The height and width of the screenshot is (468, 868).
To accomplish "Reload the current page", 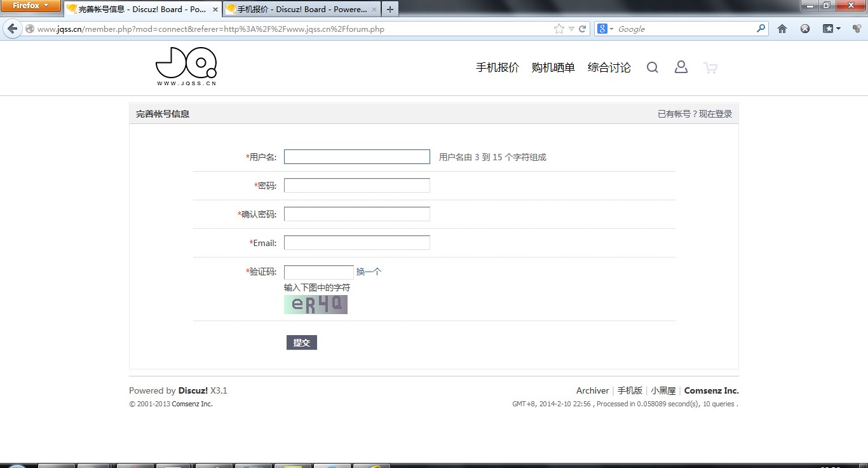I will coord(582,29).
